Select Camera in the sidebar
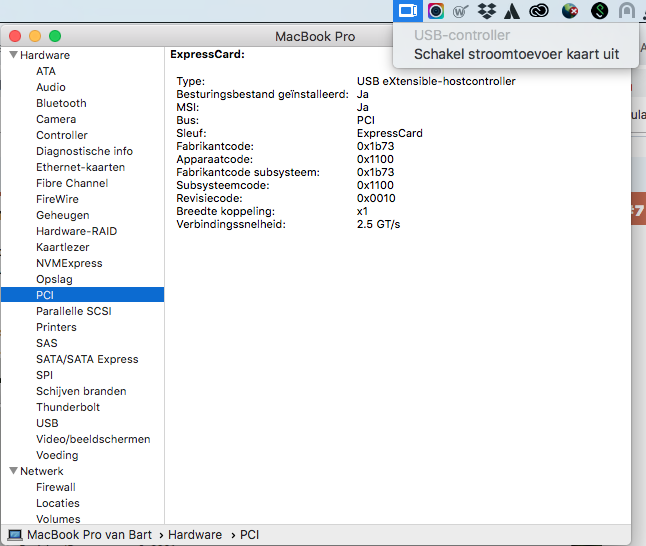The image size is (646, 546). (56, 119)
